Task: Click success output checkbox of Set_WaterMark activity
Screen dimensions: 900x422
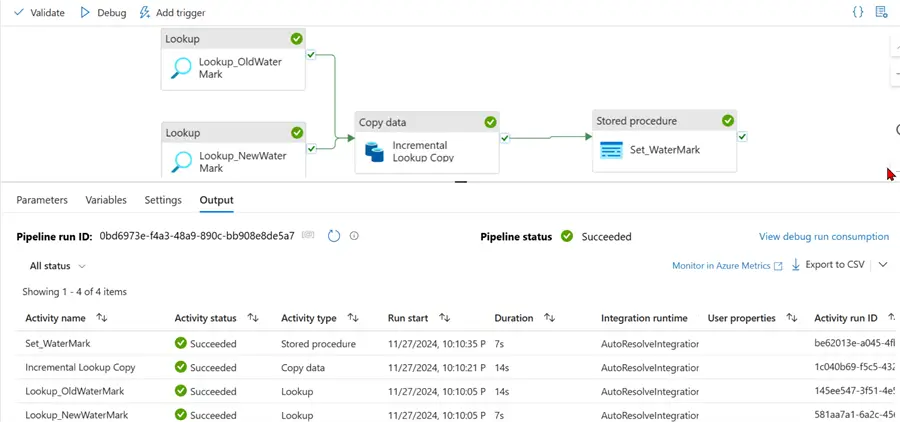Action: point(742,137)
